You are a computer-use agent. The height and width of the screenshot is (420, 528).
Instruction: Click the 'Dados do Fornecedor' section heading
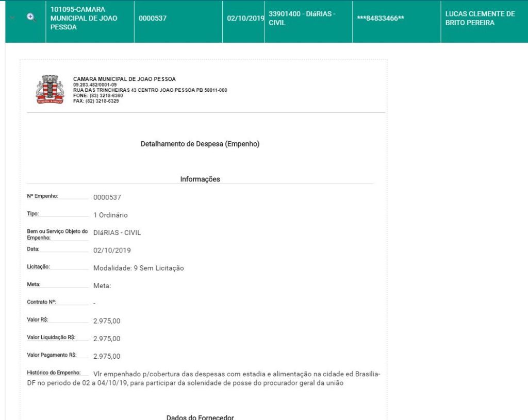200,417
